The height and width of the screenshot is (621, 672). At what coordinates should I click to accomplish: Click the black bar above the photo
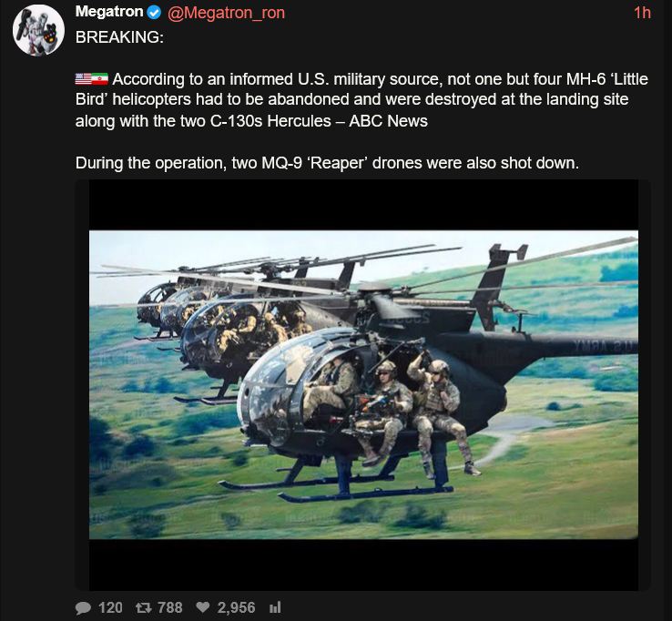363,205
